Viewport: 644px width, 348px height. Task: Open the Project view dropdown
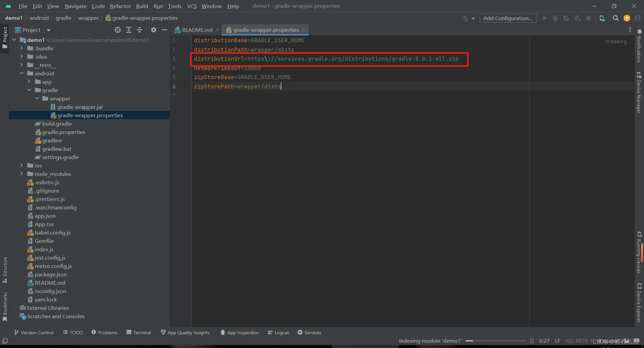click(x=49, y=30)
